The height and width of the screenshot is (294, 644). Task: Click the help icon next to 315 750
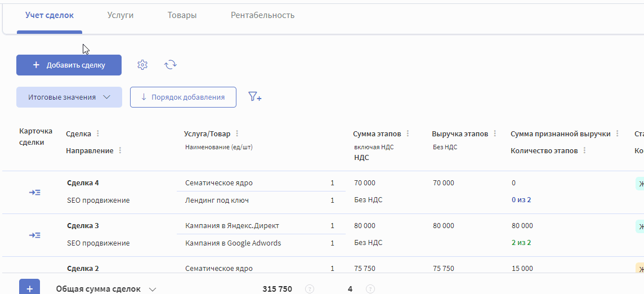point(310,289)
